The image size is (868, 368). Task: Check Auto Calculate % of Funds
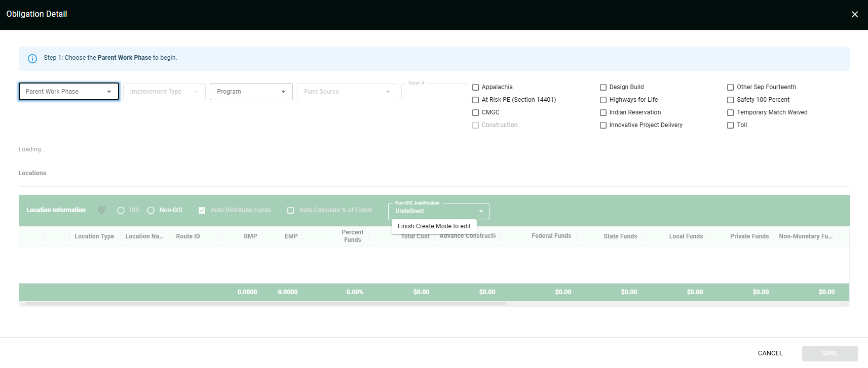click(290, 210)
